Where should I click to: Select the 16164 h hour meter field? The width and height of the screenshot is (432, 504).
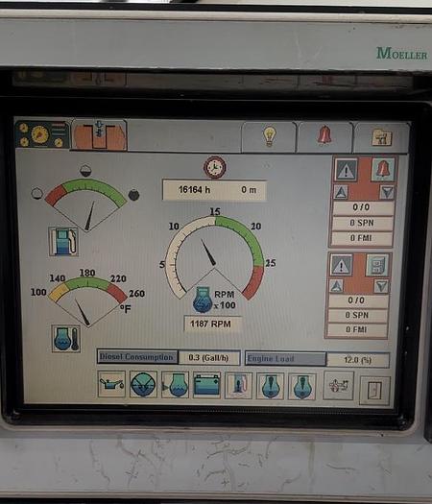214,190
